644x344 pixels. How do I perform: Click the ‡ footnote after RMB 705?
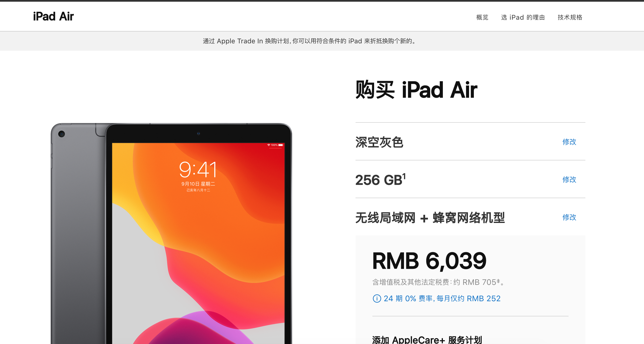[498, 281]
